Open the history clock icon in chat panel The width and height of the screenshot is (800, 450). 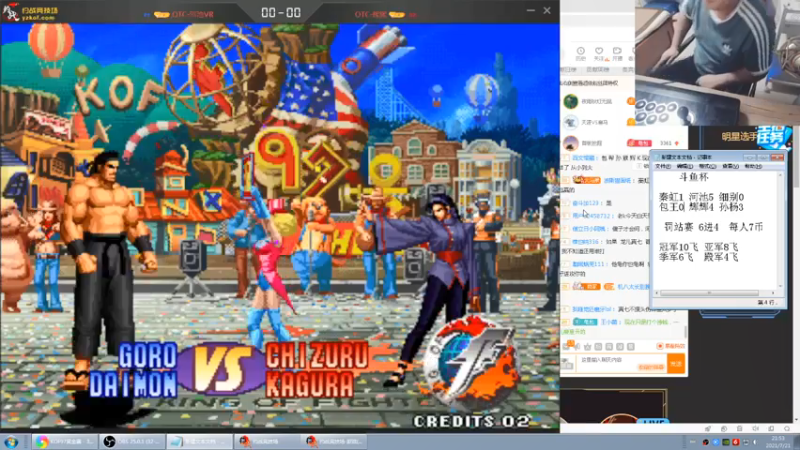click(x=580, y=53)
